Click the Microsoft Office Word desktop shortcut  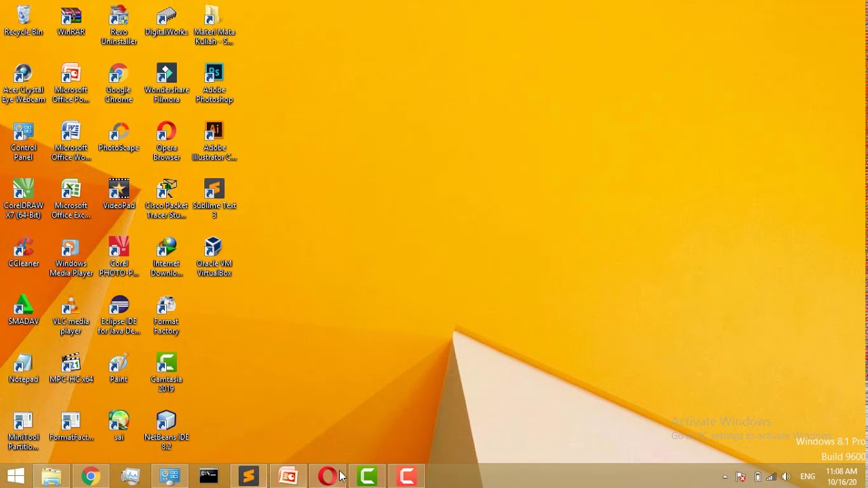click(x=71, y=142)
